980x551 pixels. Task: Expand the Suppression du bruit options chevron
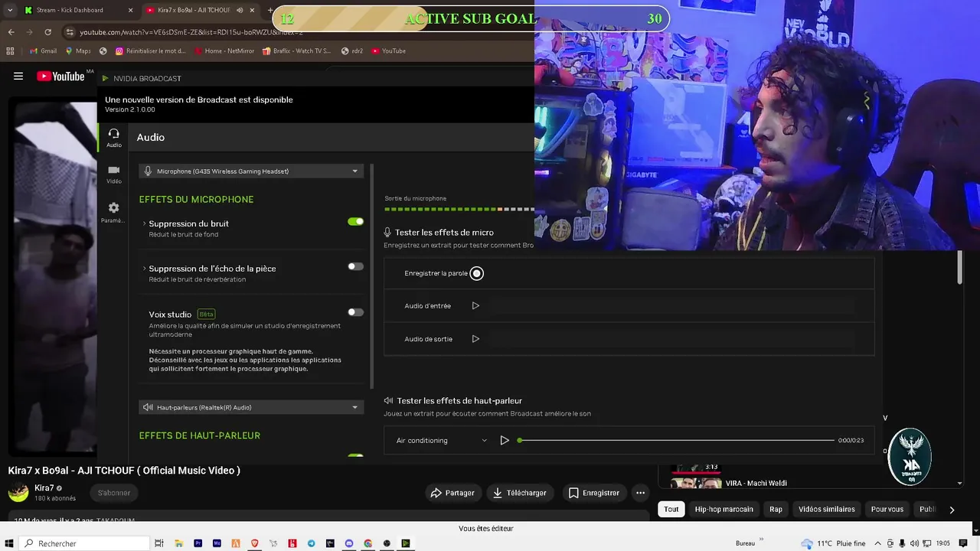click(x=144, y=223)
